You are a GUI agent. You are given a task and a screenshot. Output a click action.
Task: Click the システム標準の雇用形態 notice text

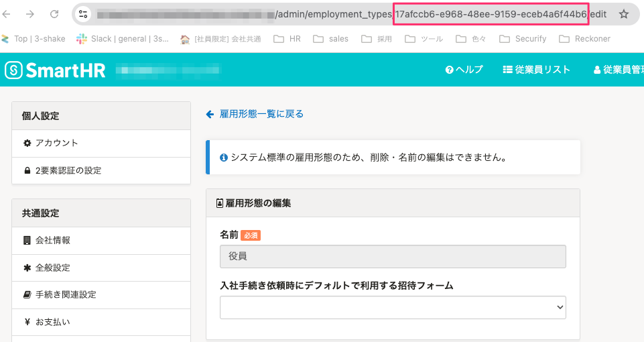369,158
